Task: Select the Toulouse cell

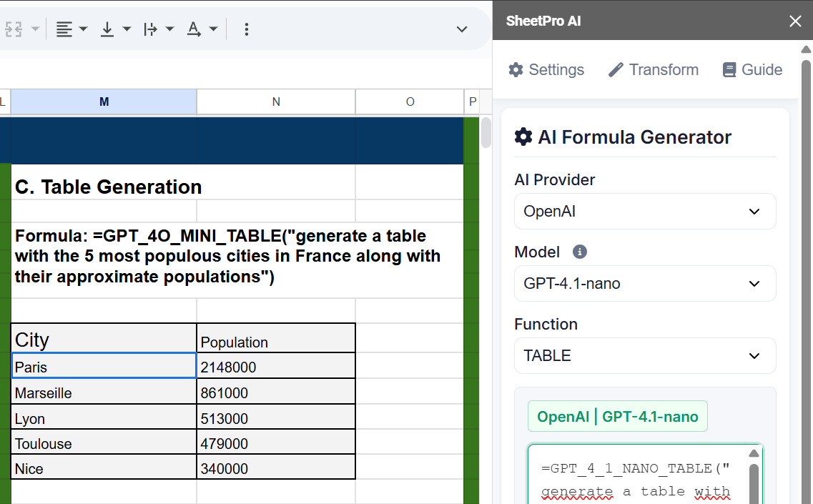Action: coord(104,442)
